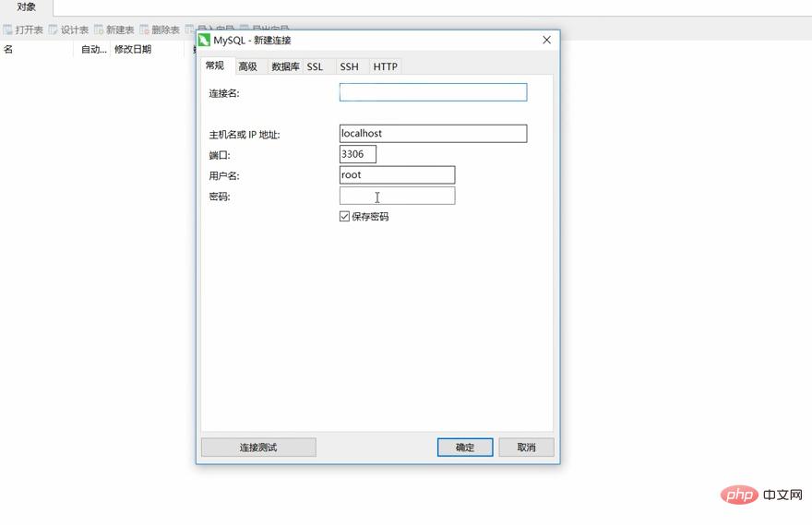Open the Database (数据库) tab

tap(285, 66)
